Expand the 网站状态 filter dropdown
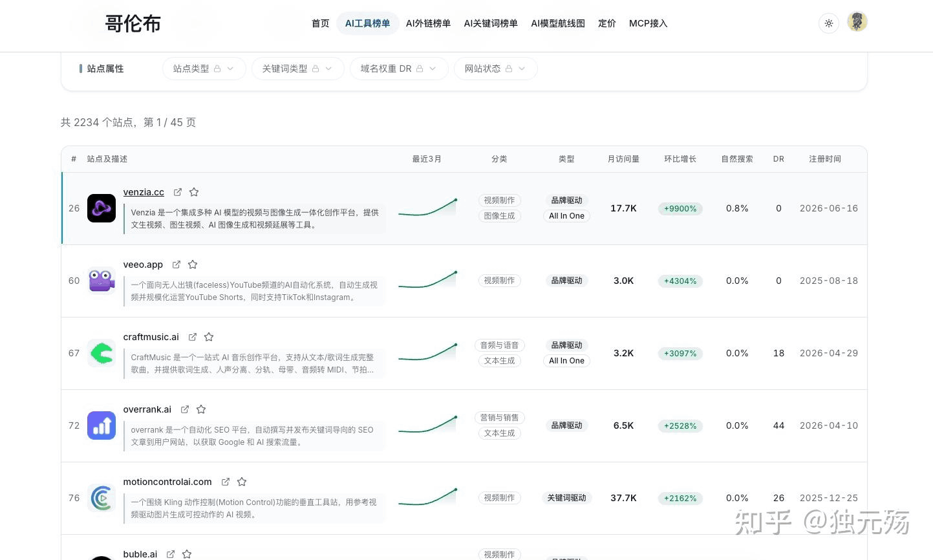Viewport: 933px width, 560px height. (495, 69)
